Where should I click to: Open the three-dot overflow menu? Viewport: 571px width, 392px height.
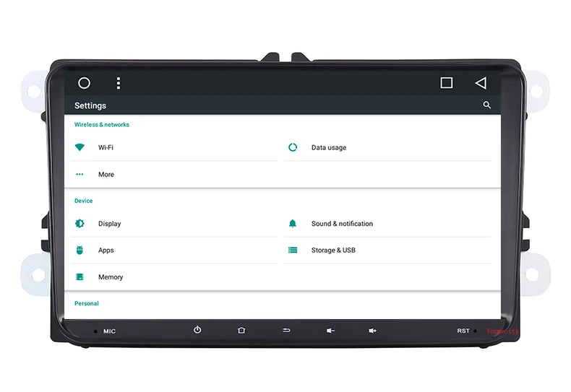pyautogui.click(x=119, y=83)
